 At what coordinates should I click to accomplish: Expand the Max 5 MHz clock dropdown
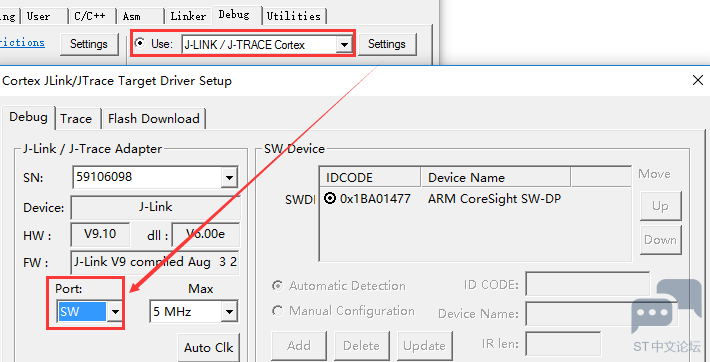[229, 312]
